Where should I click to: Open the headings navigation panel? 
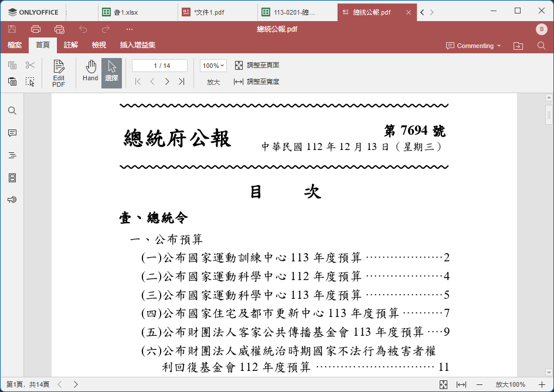12,155
